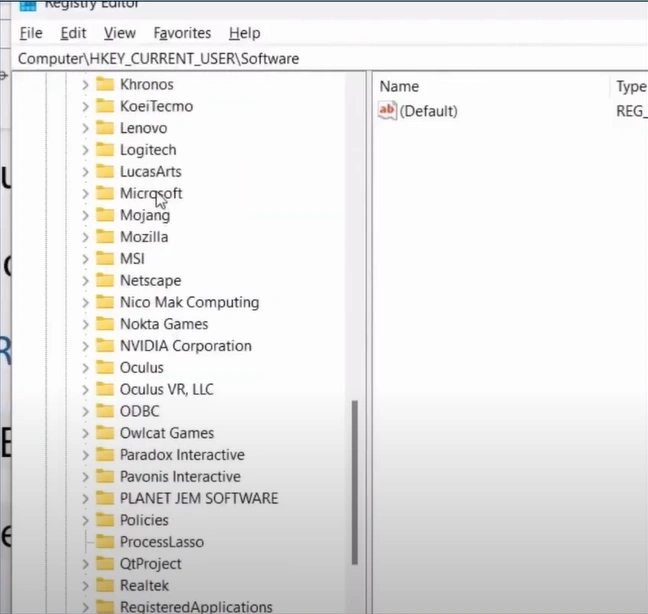Click the Type column header
Screen dimensions: 648x614
pos(630,86)
